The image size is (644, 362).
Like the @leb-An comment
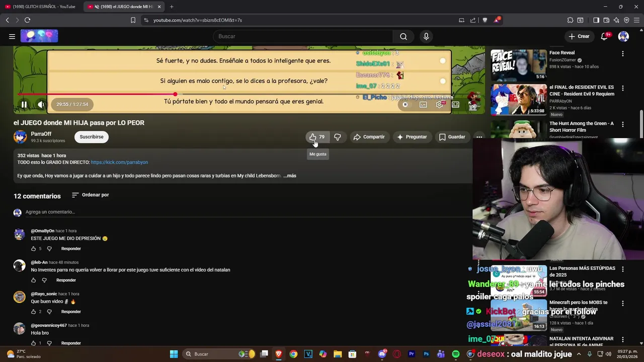point(33,280)
